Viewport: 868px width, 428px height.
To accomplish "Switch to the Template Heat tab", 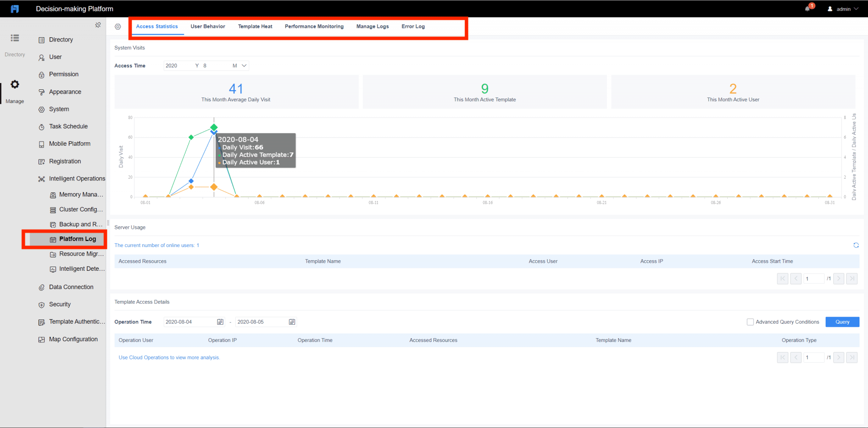I will [255, 26].
